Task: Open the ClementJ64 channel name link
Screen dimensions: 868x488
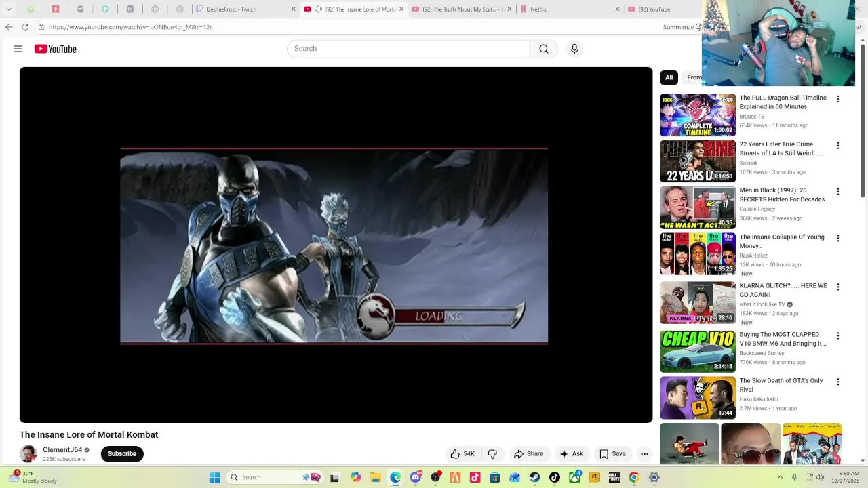Action: (62, 450)
